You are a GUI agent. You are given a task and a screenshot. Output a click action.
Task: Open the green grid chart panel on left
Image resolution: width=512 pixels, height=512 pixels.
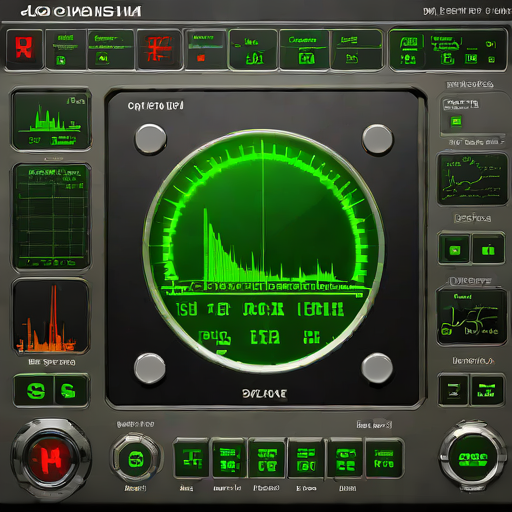52,217
